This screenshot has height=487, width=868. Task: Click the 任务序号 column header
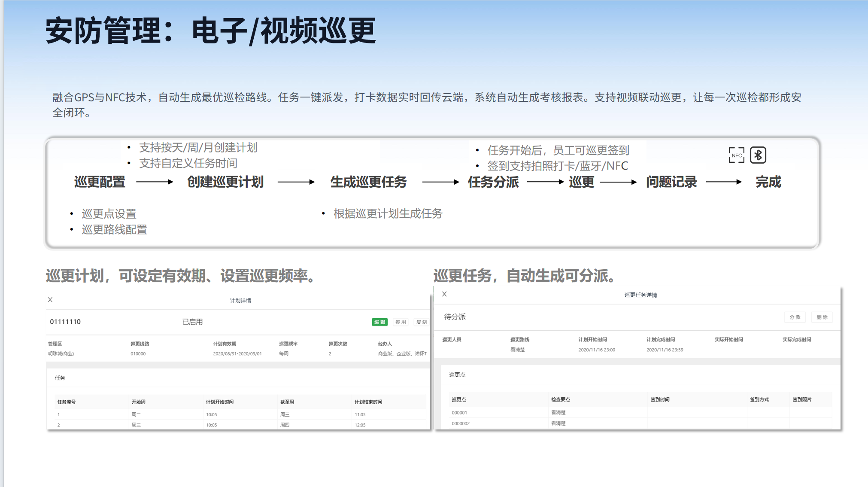click(67, 402)
